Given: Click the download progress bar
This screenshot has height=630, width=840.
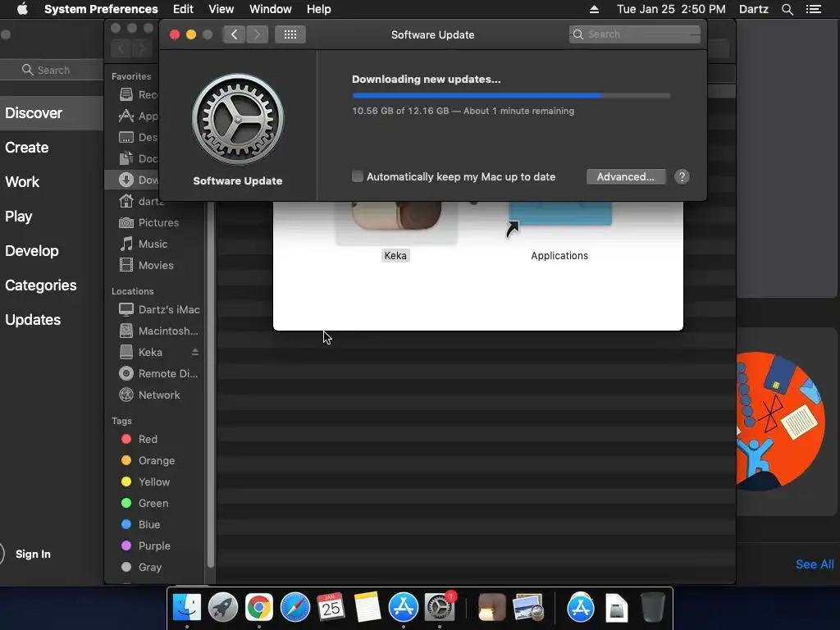Looking at the screenshot, I should (x=511, y=96).
